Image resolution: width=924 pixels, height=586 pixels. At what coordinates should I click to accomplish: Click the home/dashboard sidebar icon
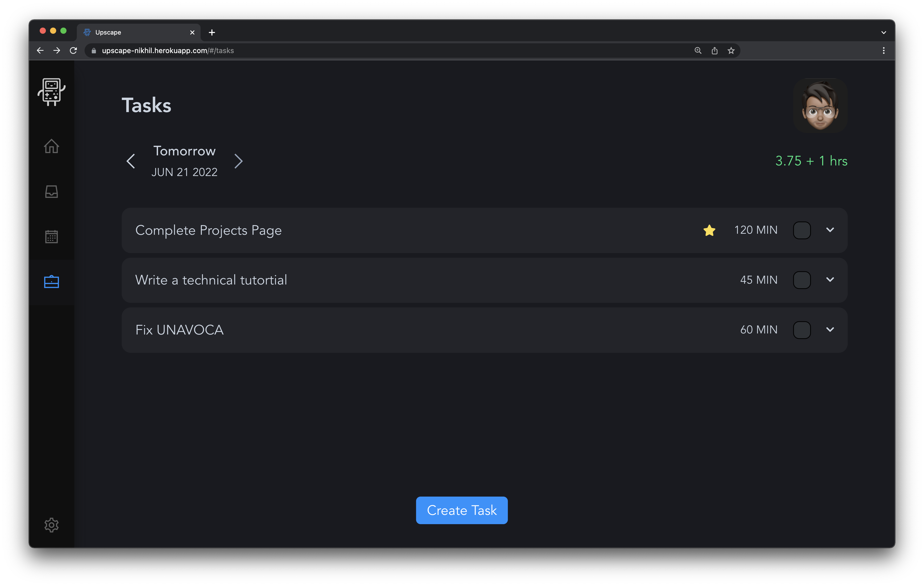tap(51, 145)
